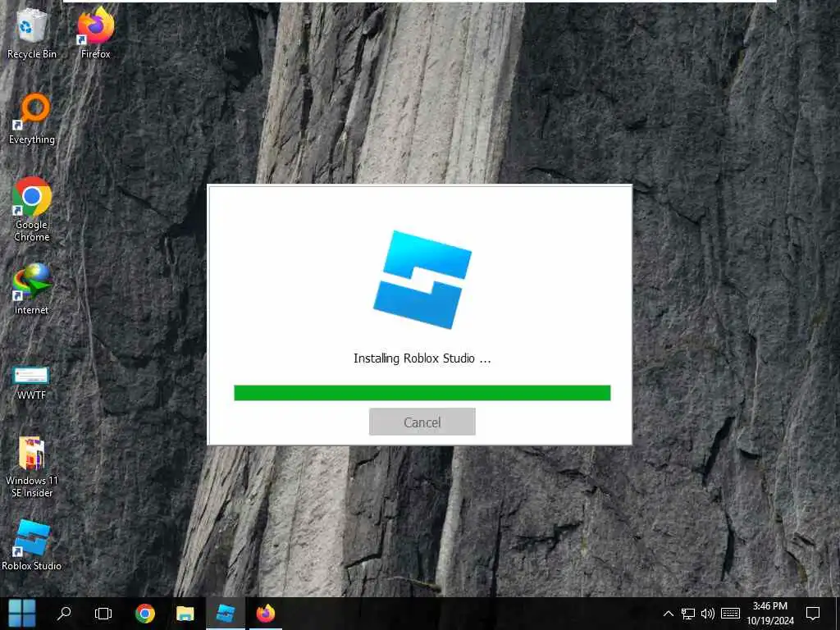Open the network status tray icon
Screen dimensions: 840x630
pyautogui.click(x=688, y=614)
